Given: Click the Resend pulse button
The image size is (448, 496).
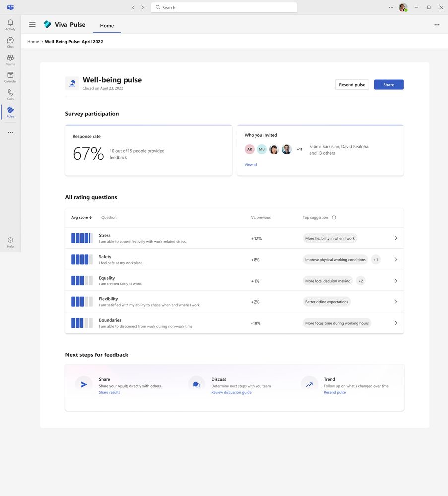Looking at the screenshot, I should (352, 85).
